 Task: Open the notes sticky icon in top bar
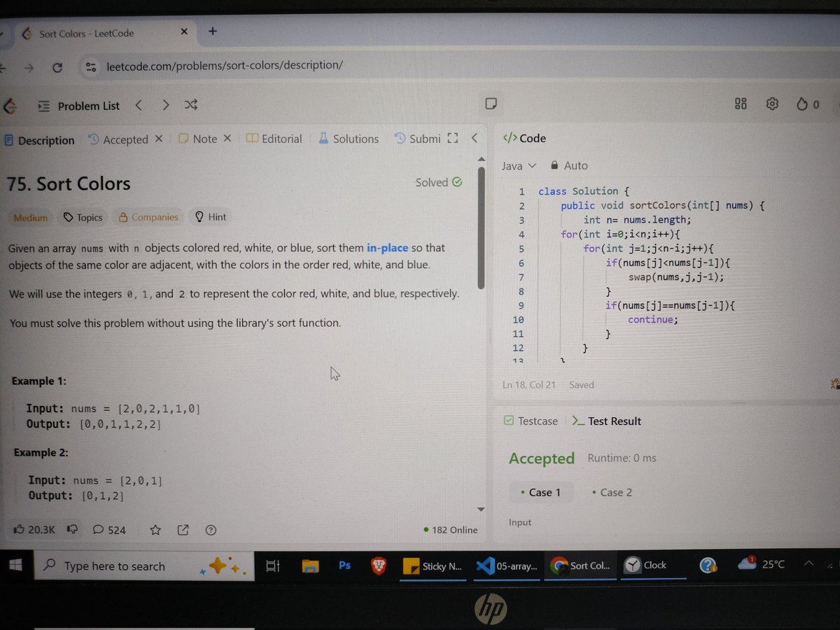[x=491, y=104]
